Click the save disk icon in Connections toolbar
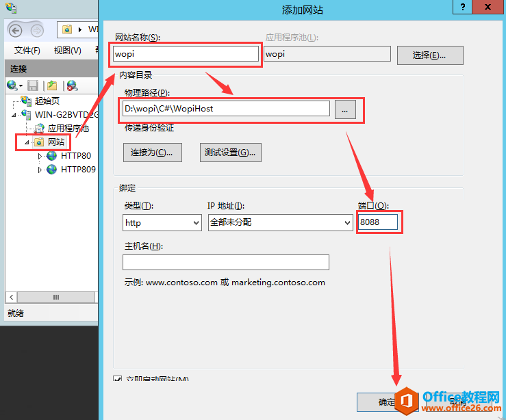Image resolution: width=506 pixels, height=420 pixels. tap(33, 86)
